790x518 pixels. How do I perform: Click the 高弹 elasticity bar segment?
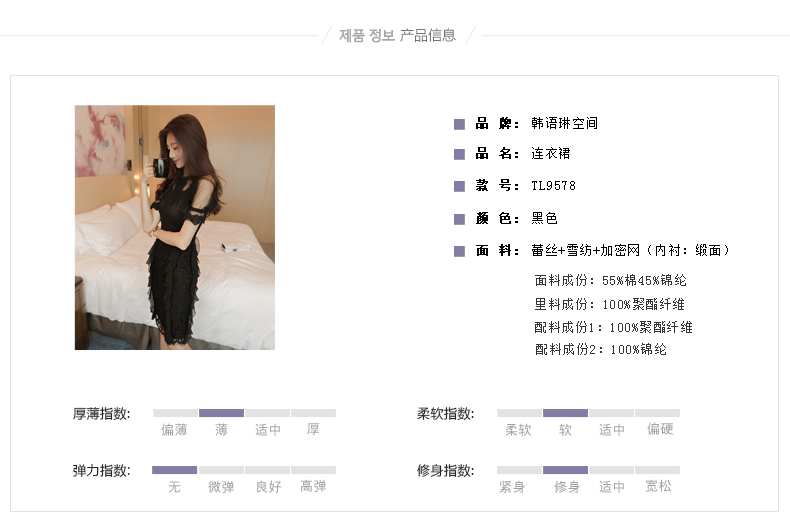click(x=313, y=470)
